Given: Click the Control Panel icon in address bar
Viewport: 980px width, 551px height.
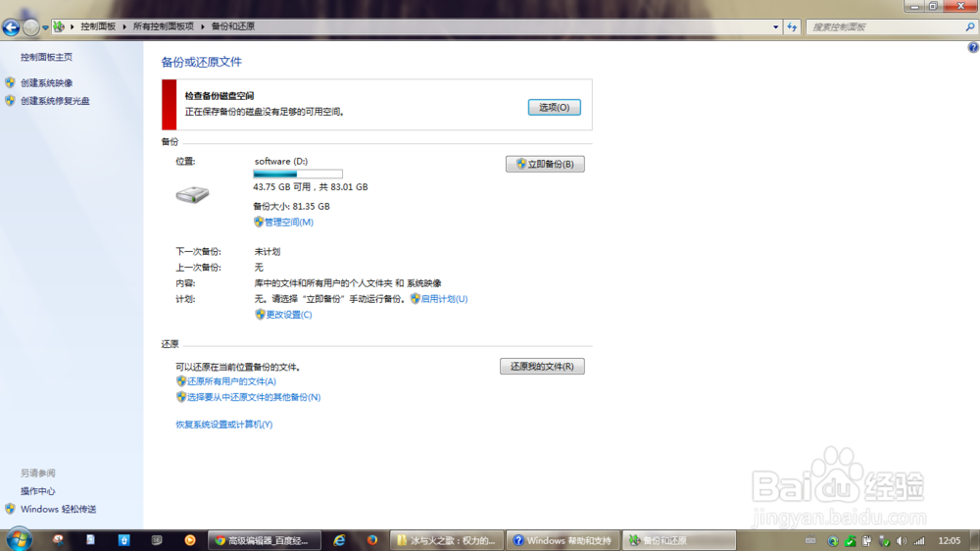Looking at the screenshot, I should 59,26.
